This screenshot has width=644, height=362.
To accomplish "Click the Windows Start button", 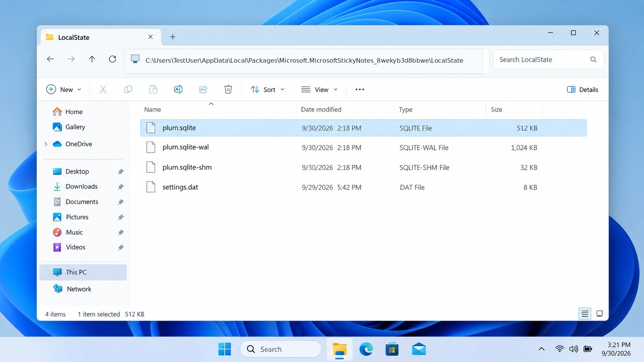I will (x=225, y=349).
